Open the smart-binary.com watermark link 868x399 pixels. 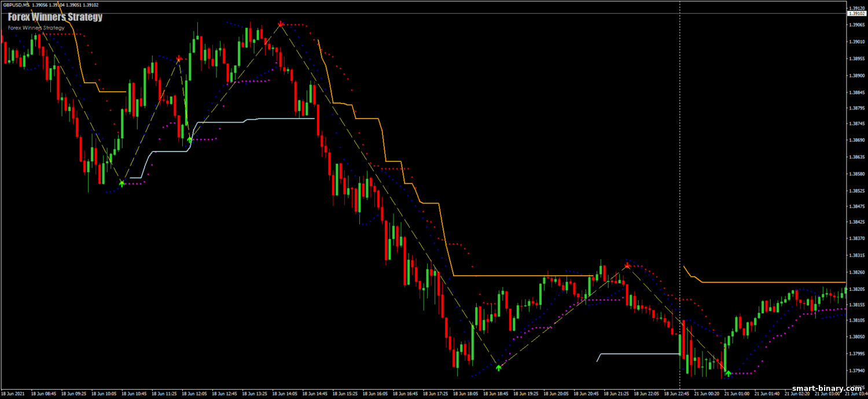coord(825,389)
